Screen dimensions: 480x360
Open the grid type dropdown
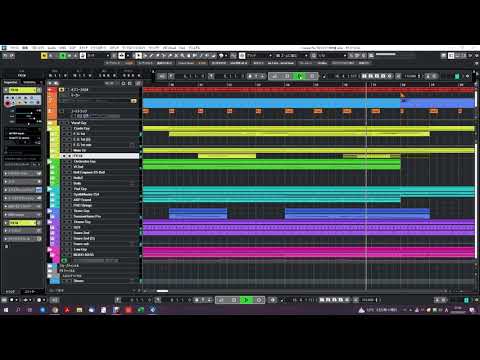pos(292,56)
